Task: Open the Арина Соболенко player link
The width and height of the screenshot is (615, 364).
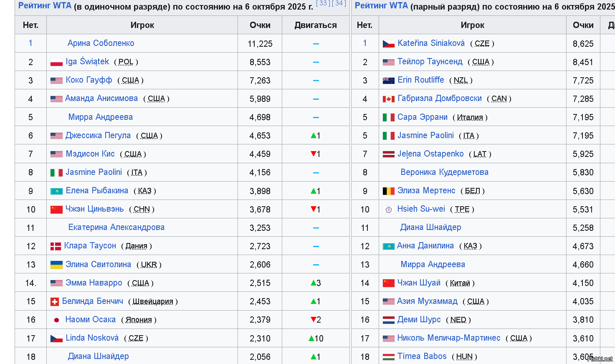Action: (101, 43)
